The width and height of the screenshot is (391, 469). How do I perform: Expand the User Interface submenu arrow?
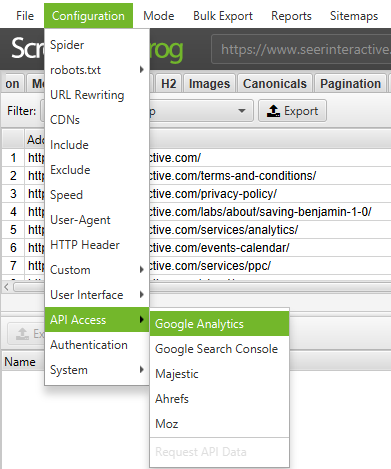pyautogui.click(x=142, y=294)
